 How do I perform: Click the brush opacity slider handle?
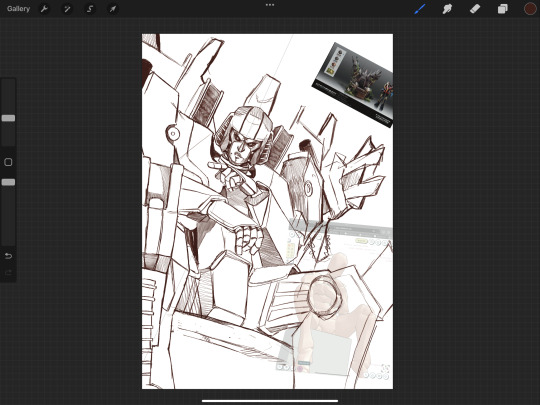[x=8, y=182]
